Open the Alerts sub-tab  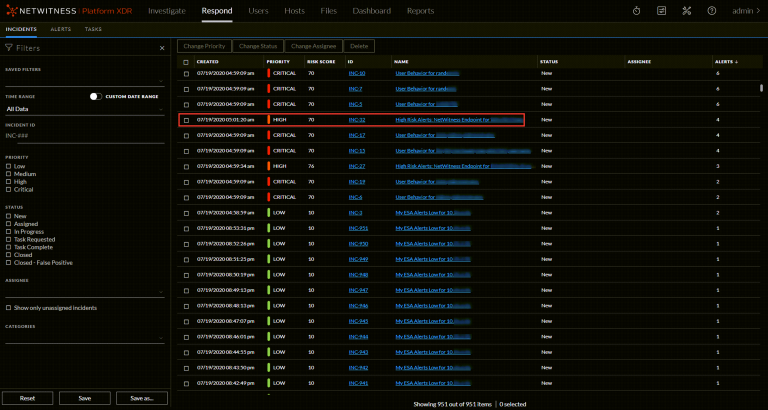[x=61, y=30]
